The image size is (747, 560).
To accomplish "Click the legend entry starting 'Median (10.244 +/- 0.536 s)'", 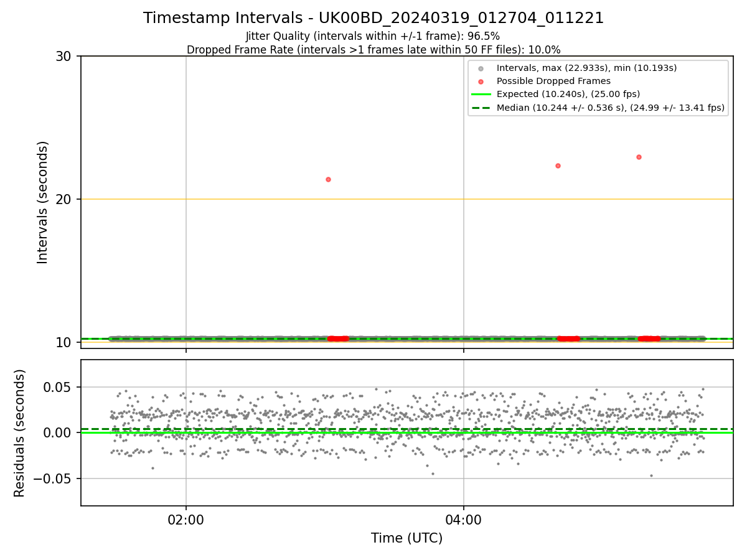I will point(611,108).
